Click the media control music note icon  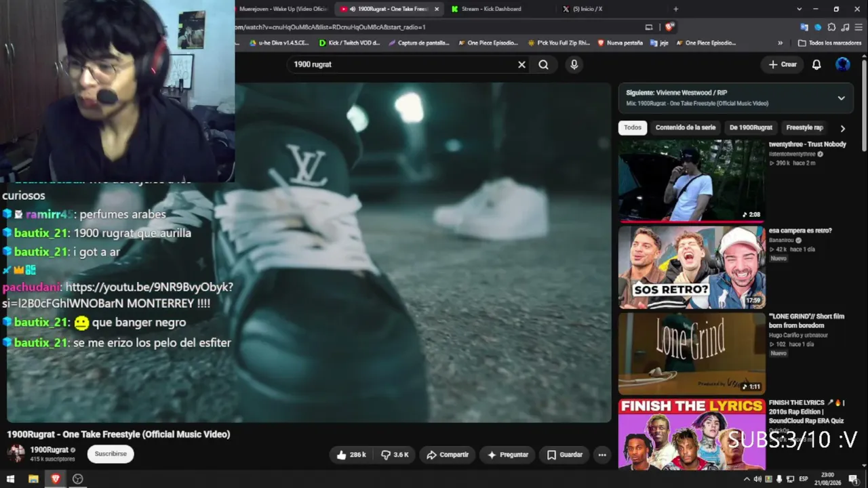pos(845,27)
